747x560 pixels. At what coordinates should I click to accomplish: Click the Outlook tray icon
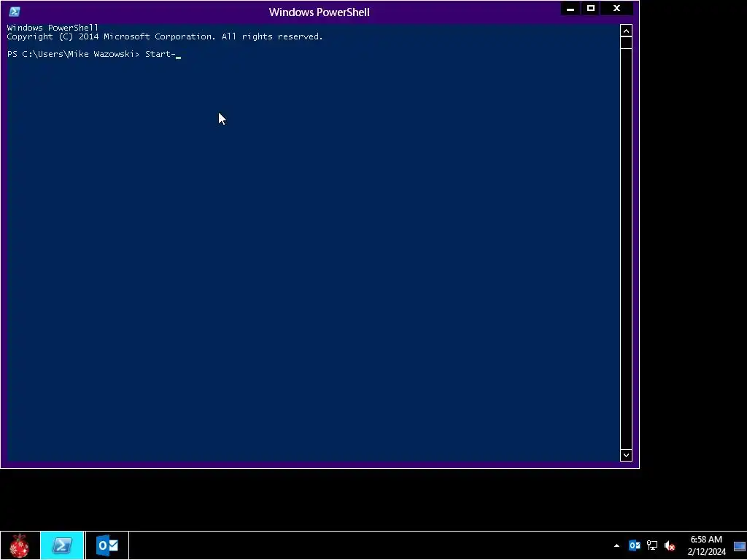point(635,545)
